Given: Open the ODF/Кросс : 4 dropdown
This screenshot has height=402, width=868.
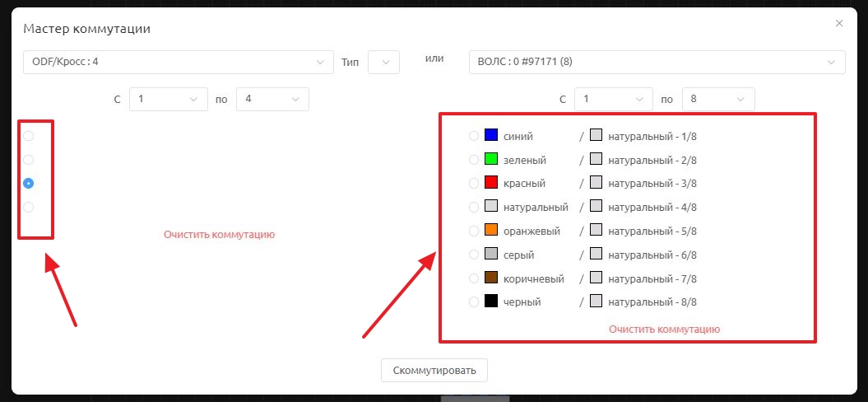Looking at the screenshot, I should point(179,62).
